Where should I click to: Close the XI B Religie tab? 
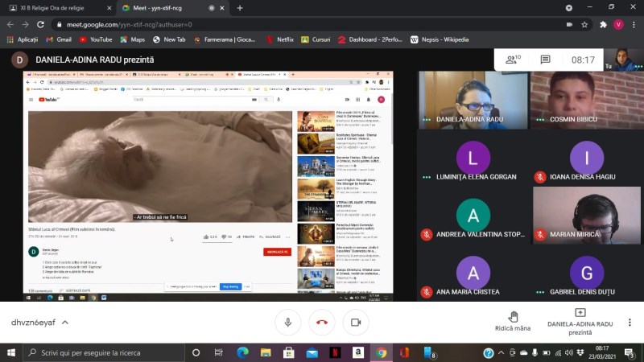pyautogui.click(x=109, y=8)
